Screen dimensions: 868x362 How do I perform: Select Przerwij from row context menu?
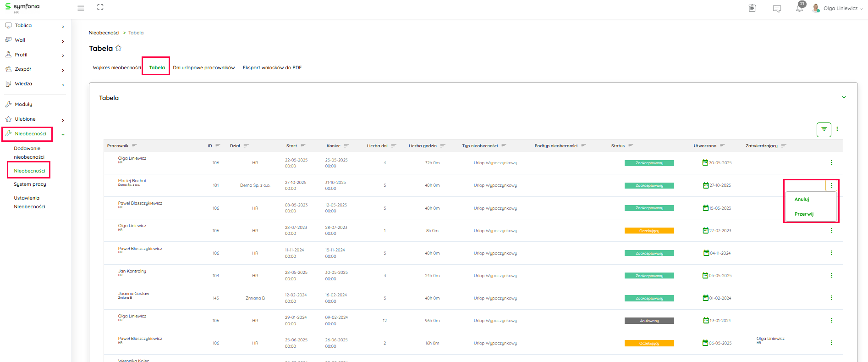tap(804, 214)
